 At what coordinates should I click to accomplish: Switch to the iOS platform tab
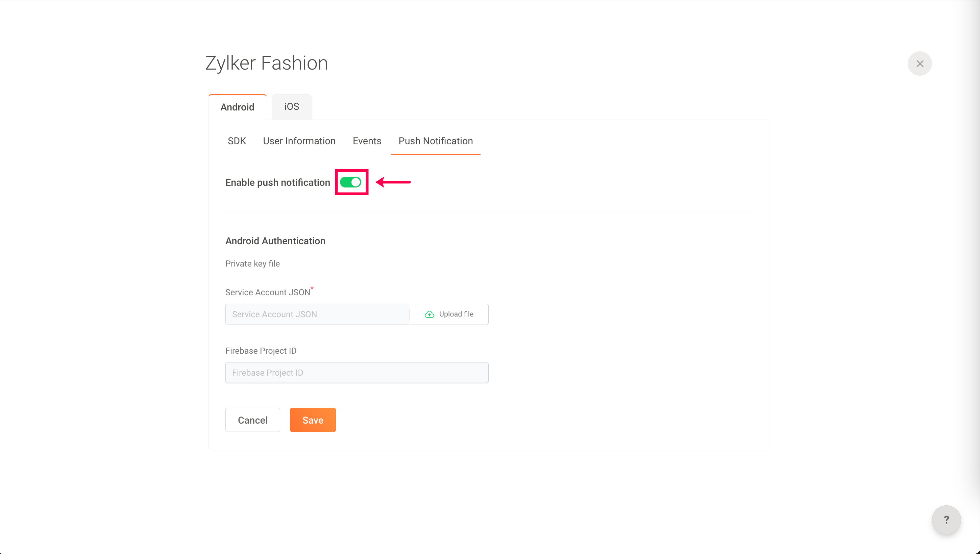point(292,106)
